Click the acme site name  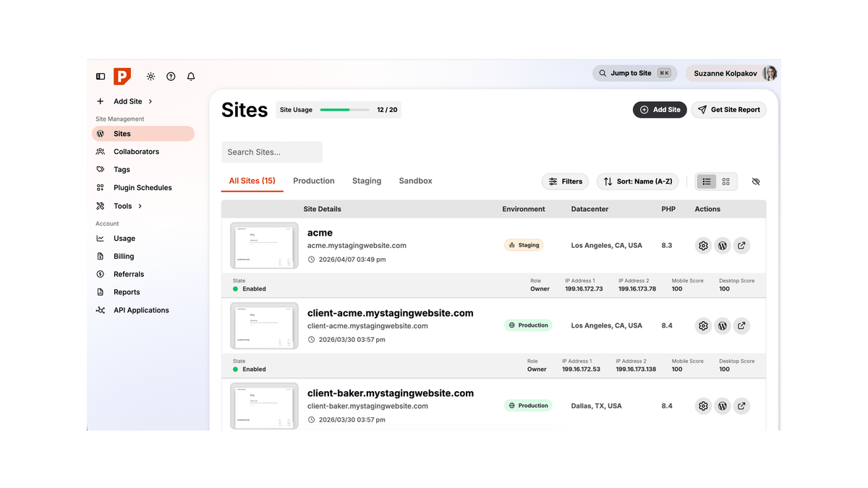pos(320,233)
